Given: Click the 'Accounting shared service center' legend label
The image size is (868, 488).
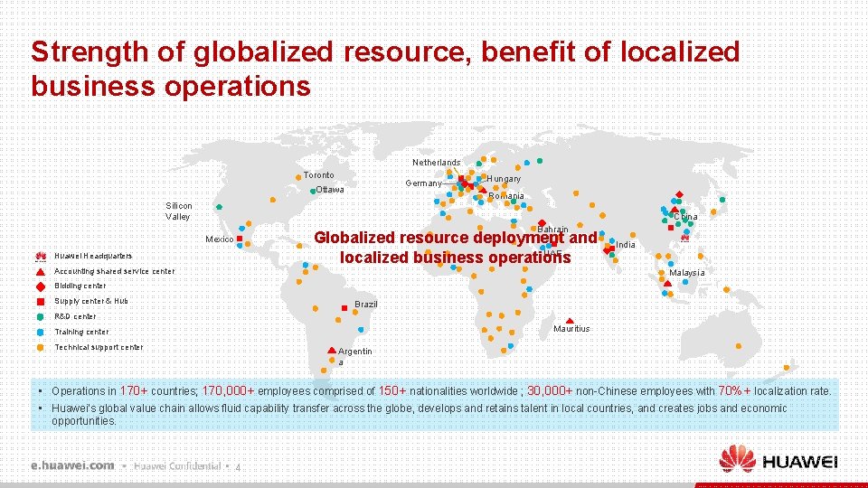Looking at the screenshot, I should click(114, 271).
